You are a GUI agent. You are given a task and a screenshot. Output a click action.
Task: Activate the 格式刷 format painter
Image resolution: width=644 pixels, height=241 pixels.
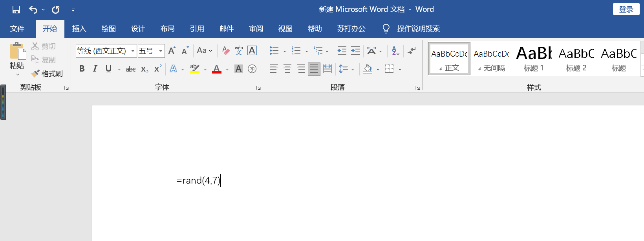[47, 74]
